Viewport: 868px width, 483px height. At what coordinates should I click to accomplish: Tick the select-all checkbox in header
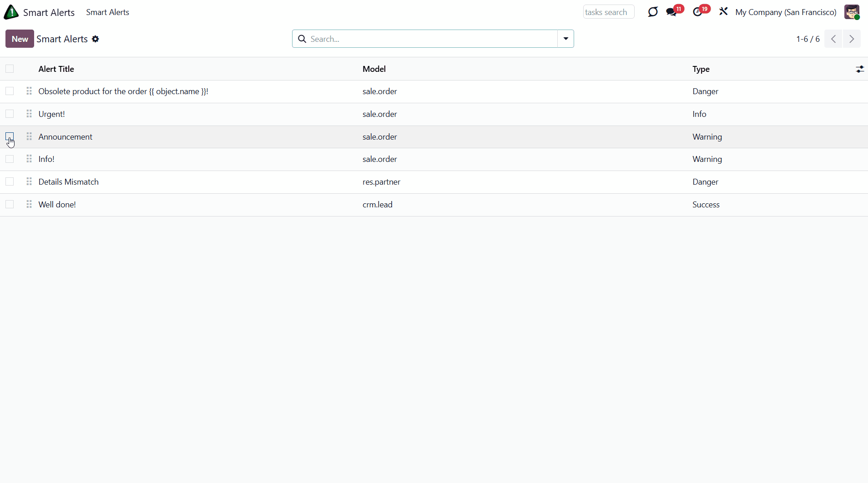(10, 69)
